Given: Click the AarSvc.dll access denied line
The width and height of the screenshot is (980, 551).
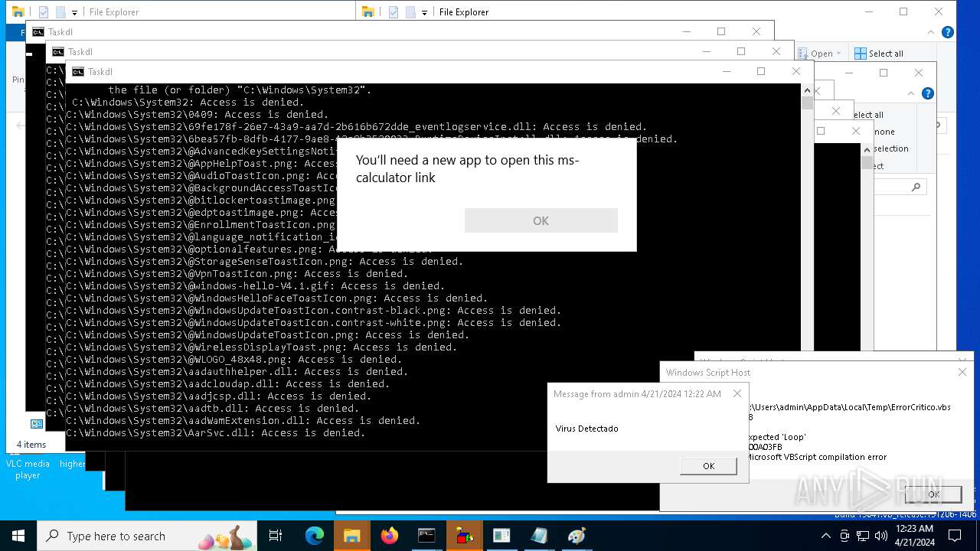Looking at the screenshot, I should coord(215,433).
